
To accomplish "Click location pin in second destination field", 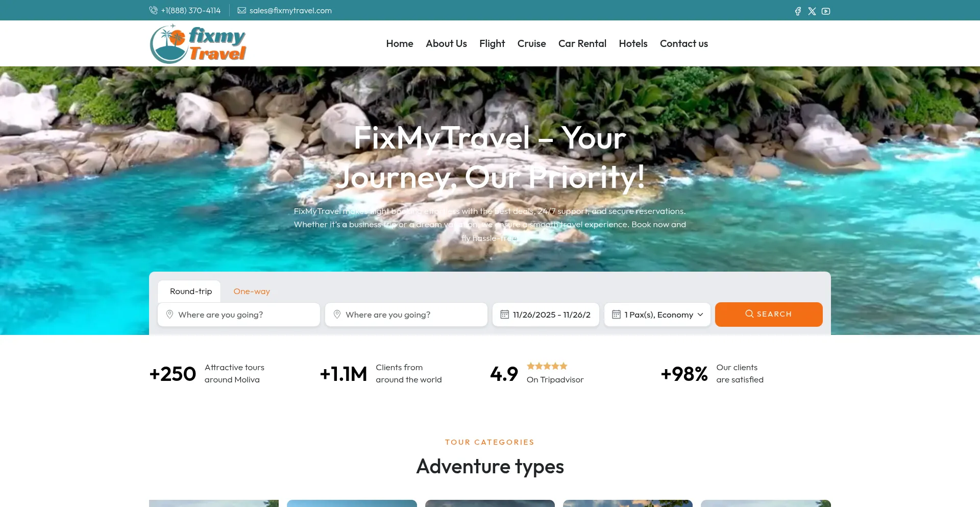I will 337,315.
